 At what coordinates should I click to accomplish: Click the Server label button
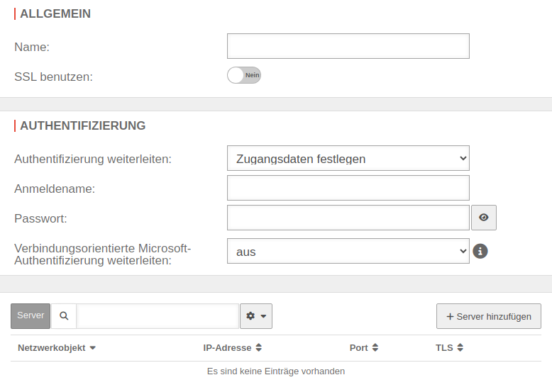pyautogui.click(x=31, y=316)
